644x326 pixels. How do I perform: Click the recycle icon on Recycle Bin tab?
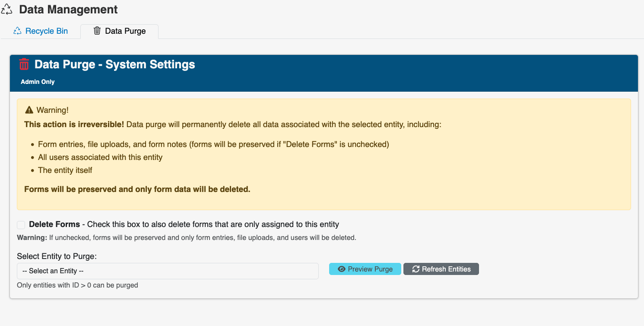pos(17,31)
